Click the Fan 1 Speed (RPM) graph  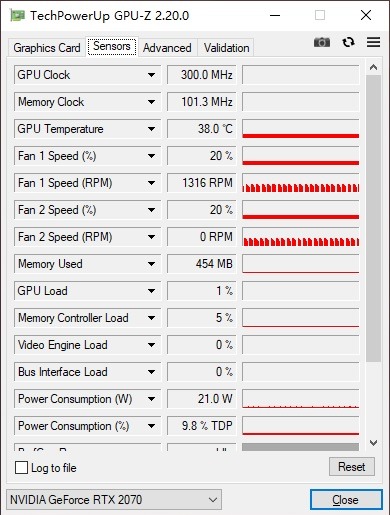(301, 183)
